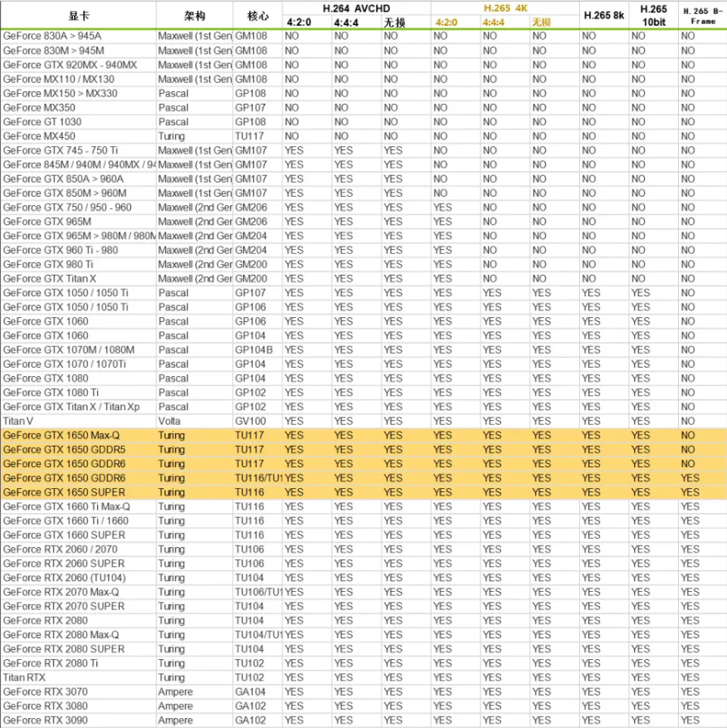This screenshot has height=728, width=727.
Task: Click the GP104B core cell
Action: tap(253, 349)
